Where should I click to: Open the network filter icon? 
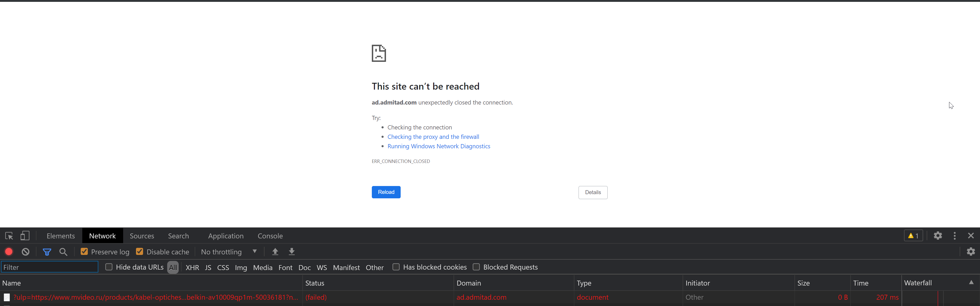47,252
